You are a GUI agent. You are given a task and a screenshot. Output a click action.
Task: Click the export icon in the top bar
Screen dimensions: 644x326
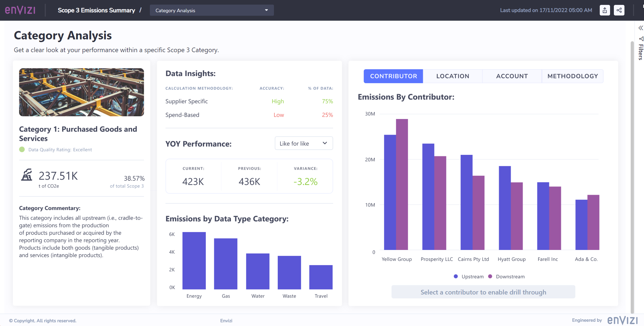[x=605, y=10]
